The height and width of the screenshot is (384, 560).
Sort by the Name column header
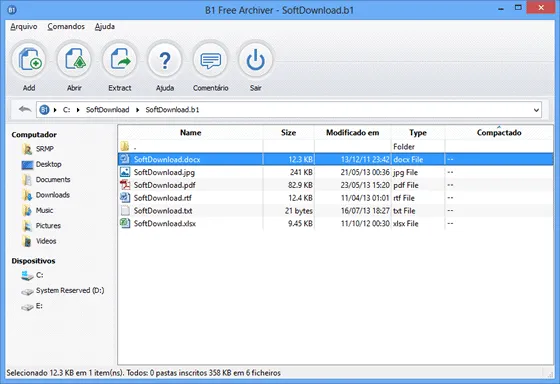pyautogui.click(x=190, y=133)
